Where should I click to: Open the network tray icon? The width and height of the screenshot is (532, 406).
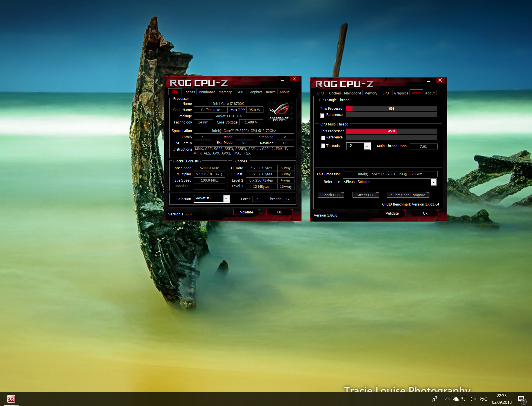tap(464, 399)
